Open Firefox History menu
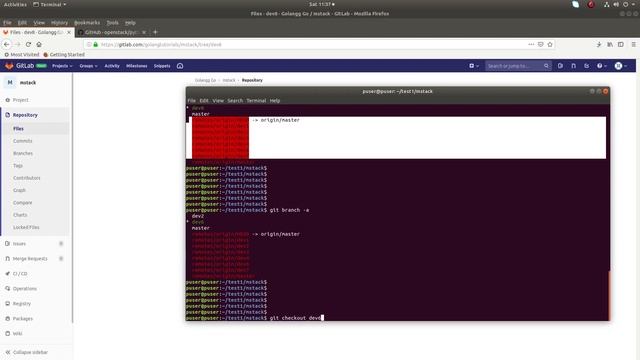This screenshot has height=360, width=640. [x=59, y=23]
